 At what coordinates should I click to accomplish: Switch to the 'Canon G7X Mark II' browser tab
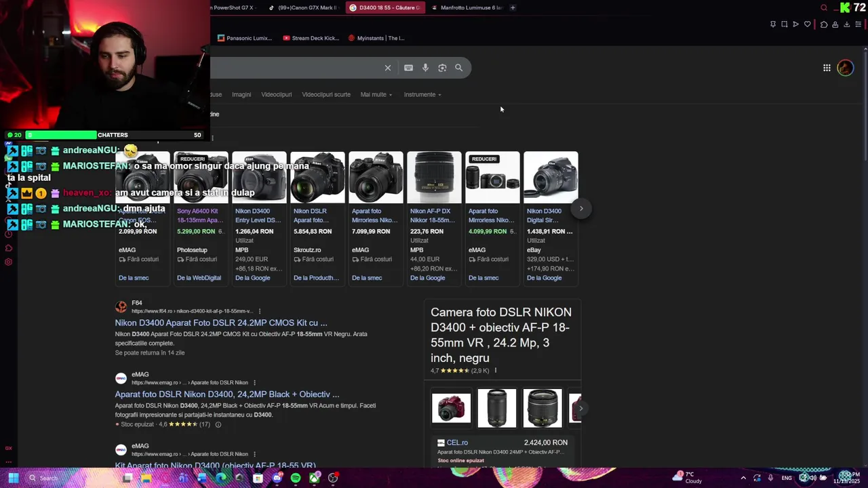303,8
